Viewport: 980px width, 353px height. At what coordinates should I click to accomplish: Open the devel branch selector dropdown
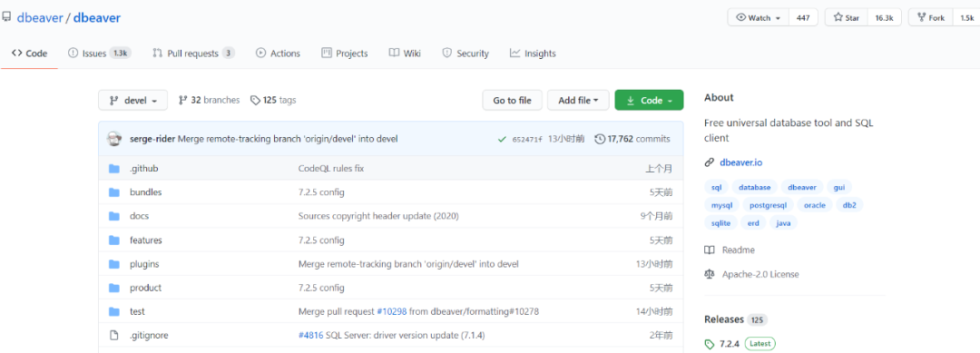132,101
